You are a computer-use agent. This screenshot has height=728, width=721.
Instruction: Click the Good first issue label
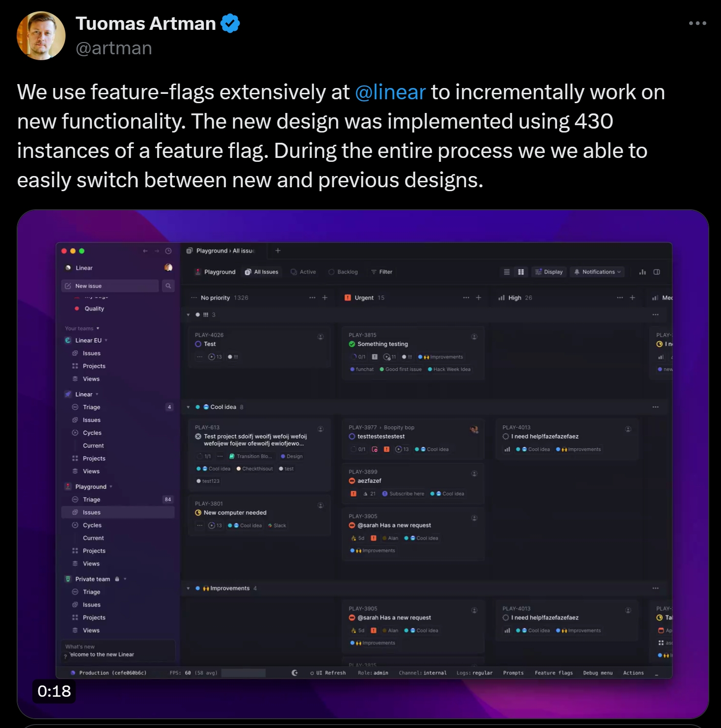click(x=401, y=370)
